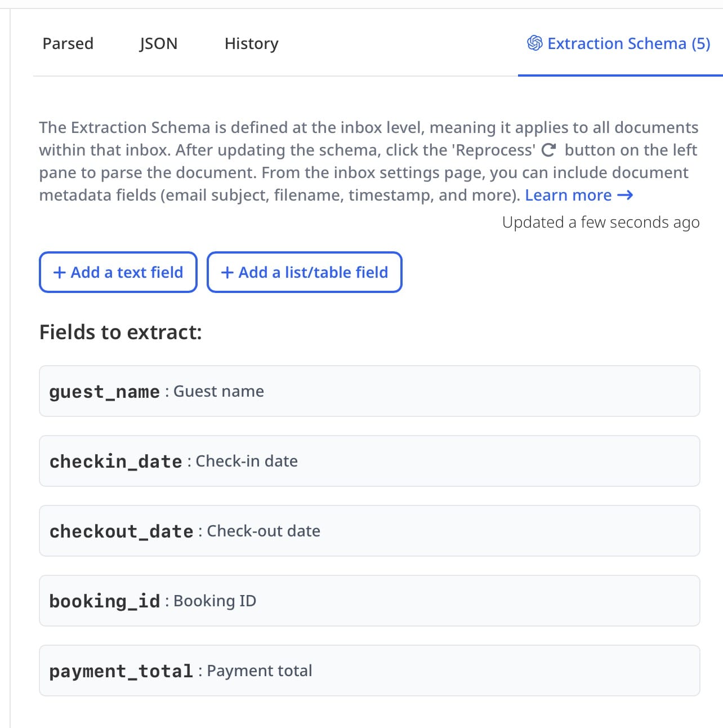Click the swirl icon beside Extraction Schema
This screenshot has width=723, height=728.
(534, 43)
